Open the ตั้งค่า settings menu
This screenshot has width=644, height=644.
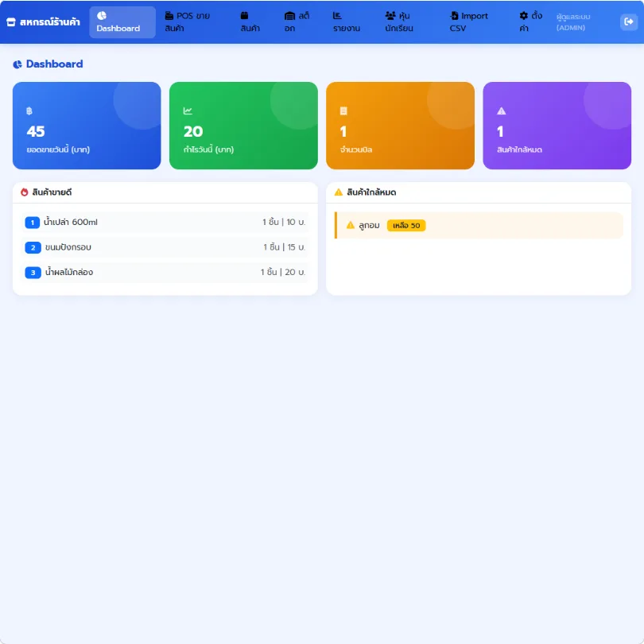tap(530, 22)
